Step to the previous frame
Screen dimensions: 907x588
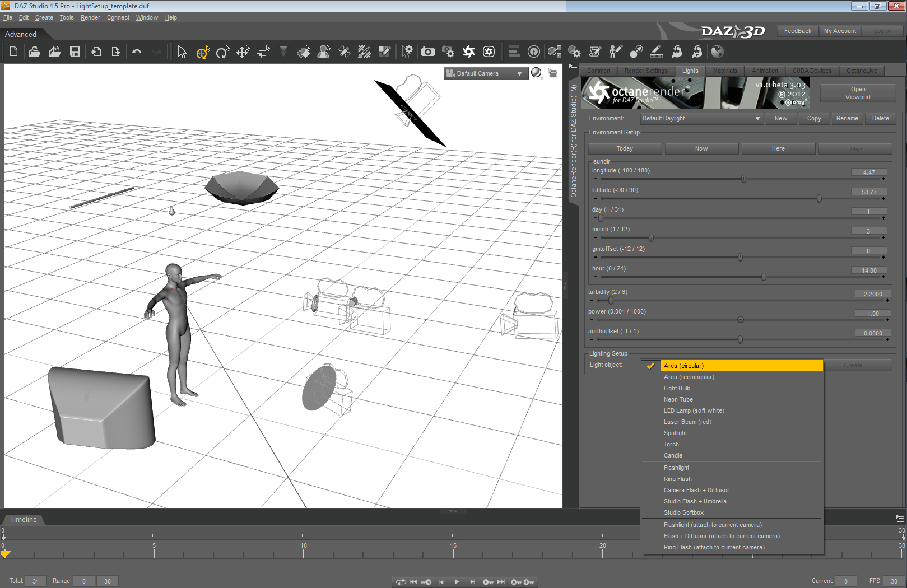[x=441, y=582]
